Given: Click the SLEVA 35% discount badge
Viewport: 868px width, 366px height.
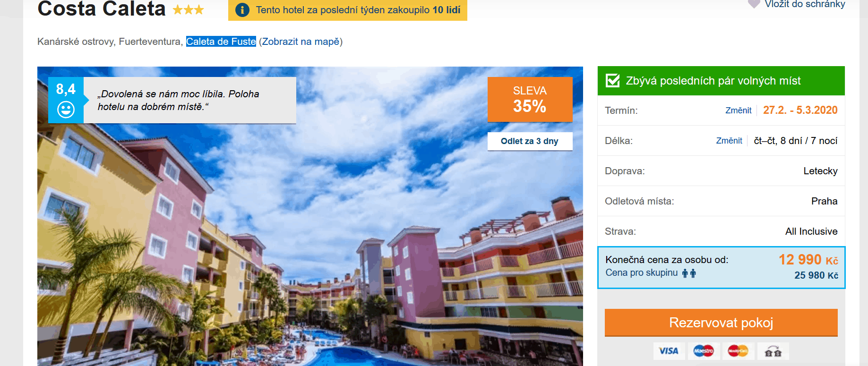Looking at the screenshot, I should coord(530,99).
